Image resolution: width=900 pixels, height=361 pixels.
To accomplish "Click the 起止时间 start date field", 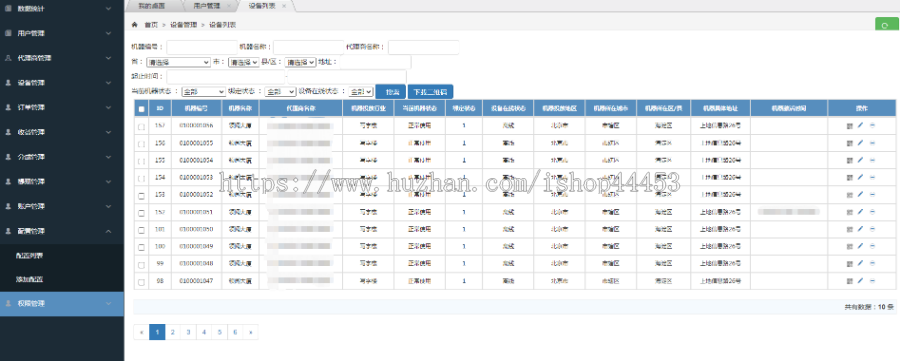I will tap(226, 76).
